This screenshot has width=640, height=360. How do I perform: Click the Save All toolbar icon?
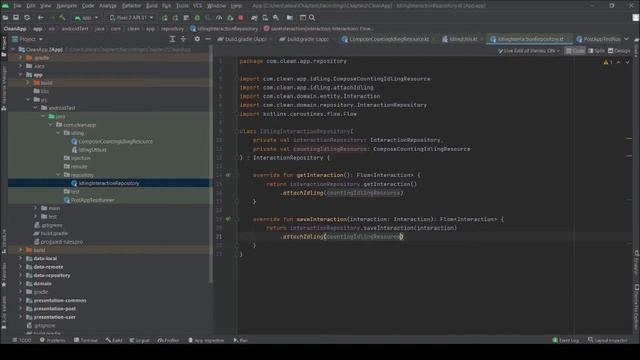(16, 18)
